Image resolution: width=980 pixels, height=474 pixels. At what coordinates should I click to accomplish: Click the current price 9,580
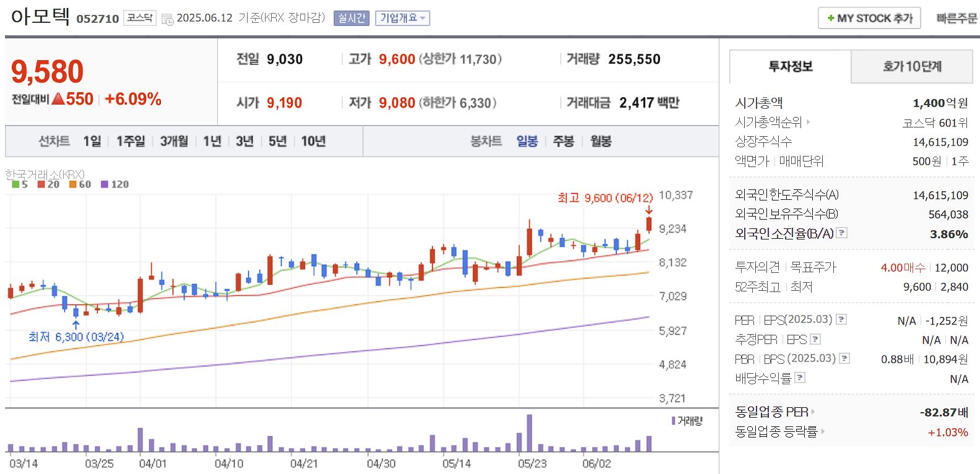(x=47, y=71)
